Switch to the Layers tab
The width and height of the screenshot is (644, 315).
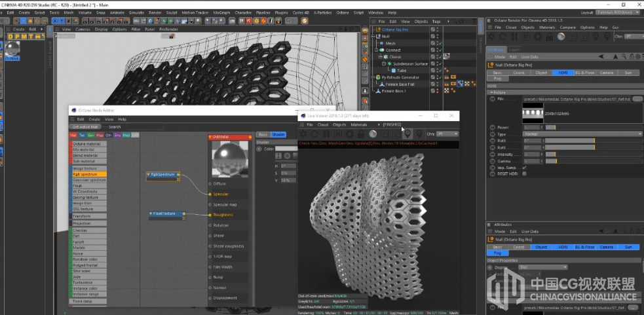(x=514, y=49)
